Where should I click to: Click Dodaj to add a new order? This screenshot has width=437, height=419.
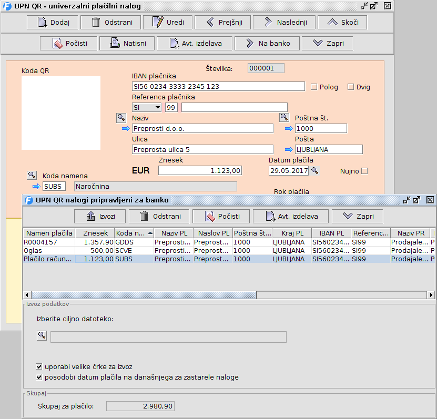pyautogui.click(x=53, y=22)
